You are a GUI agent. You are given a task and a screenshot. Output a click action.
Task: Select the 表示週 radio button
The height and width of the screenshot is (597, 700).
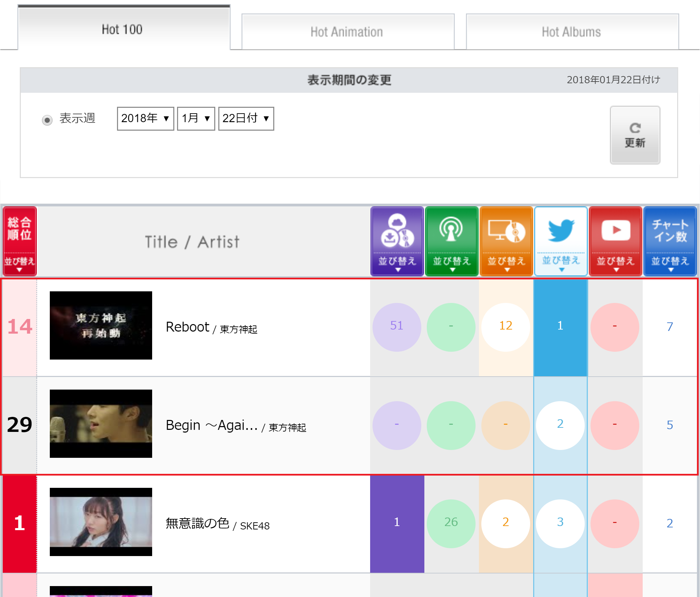tap(47, 120)
